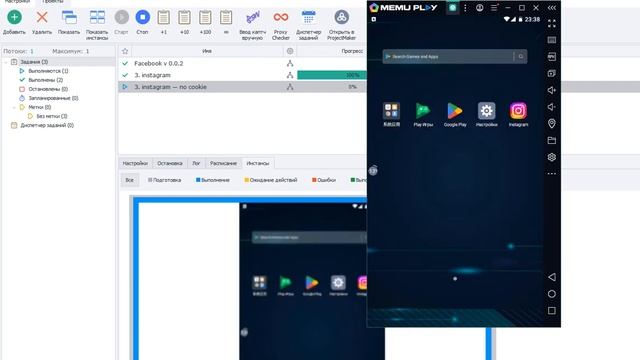640x360 pixels.
Task: Select Диспетчер заданий (0) tree item
Action: point(47,125)
